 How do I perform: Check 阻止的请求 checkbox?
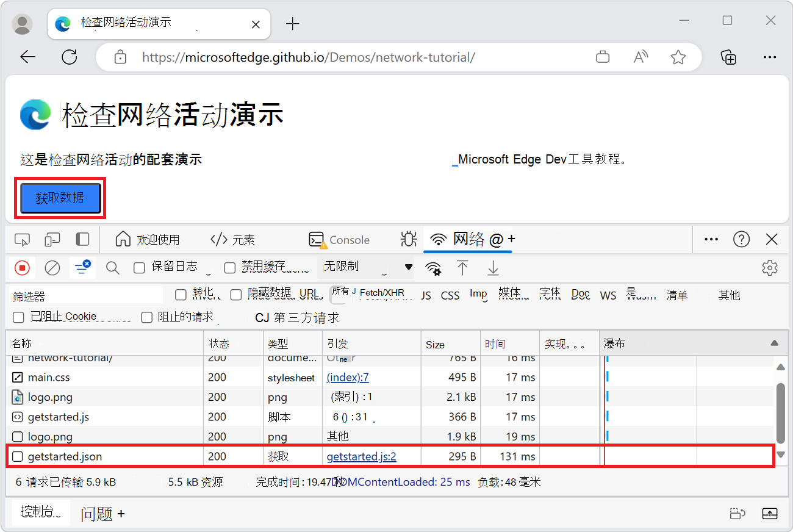pos(146,317)
